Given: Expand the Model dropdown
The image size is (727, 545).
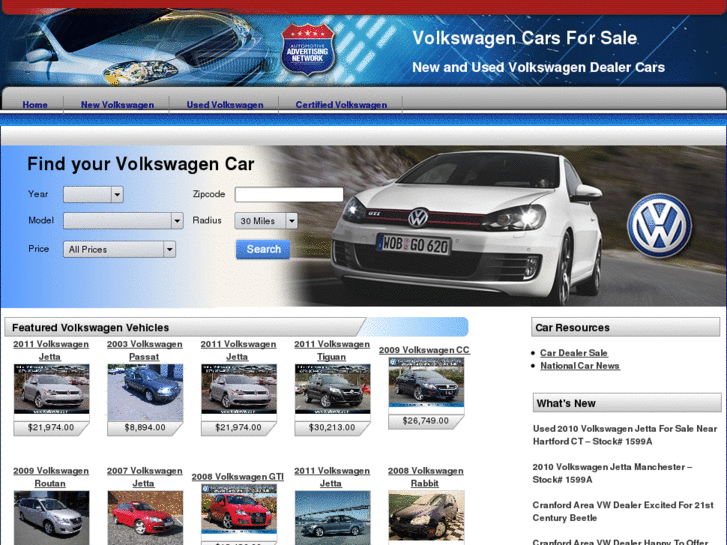Looking at the screenshot, I should [123, 221].
